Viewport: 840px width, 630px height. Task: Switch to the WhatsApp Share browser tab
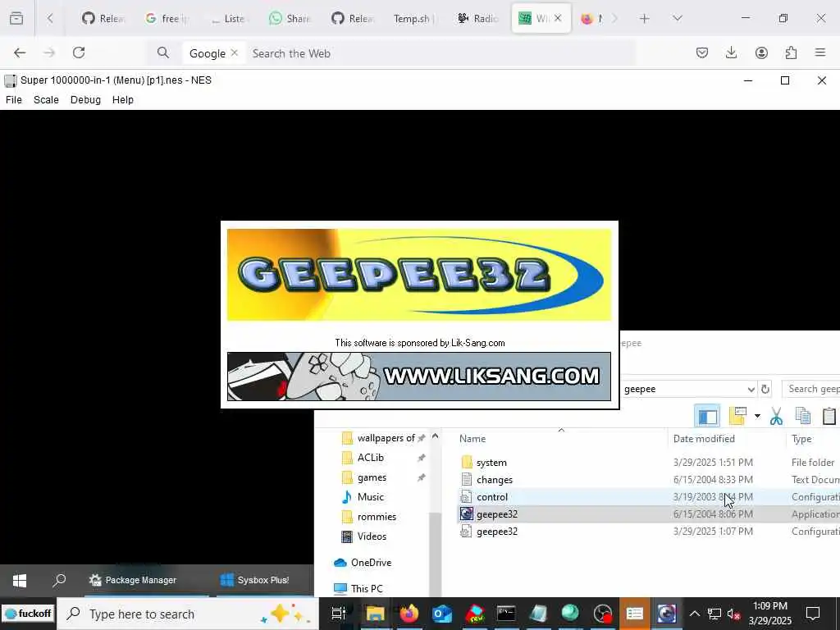[290, 18]
